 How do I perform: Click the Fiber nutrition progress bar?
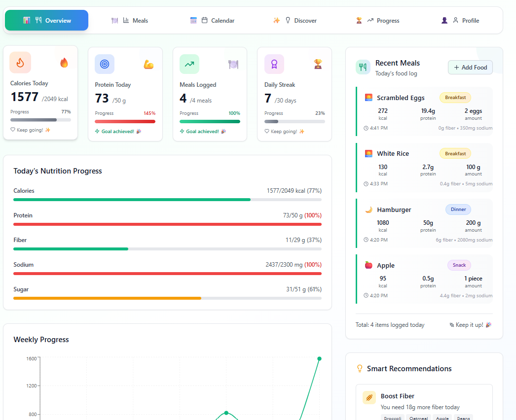167,249
